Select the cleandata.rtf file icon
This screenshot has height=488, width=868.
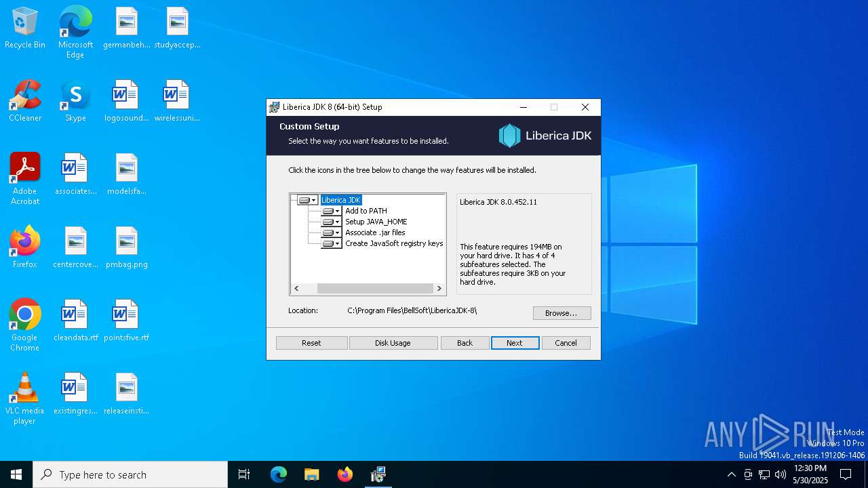tap(75, 321)
